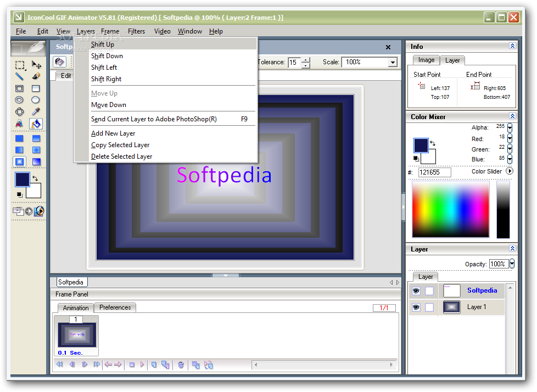
Task: Move frame right using pink right arrow
Action: (118, 364)
